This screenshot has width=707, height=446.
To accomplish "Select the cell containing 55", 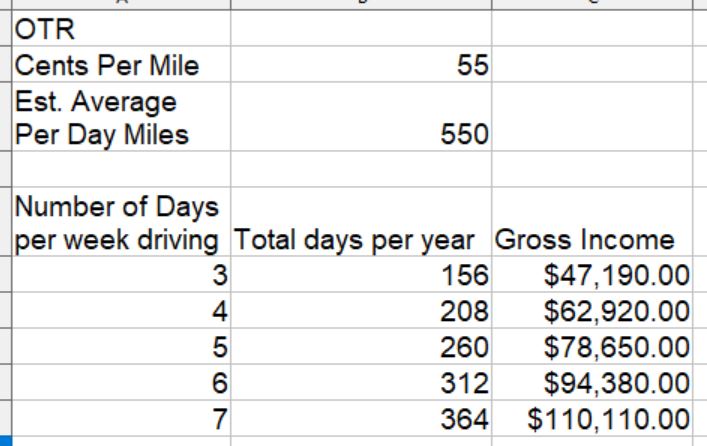I will [x=361, y=66].
